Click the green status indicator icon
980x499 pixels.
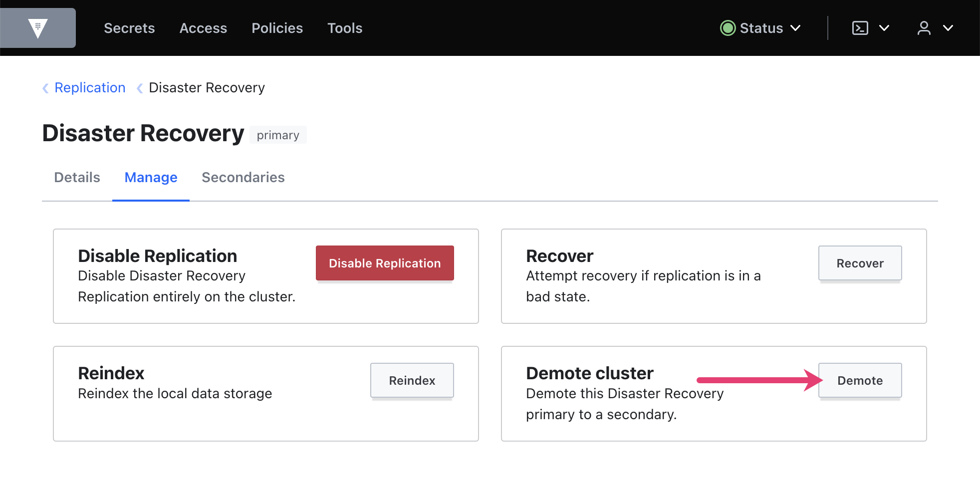coord(728,28)
